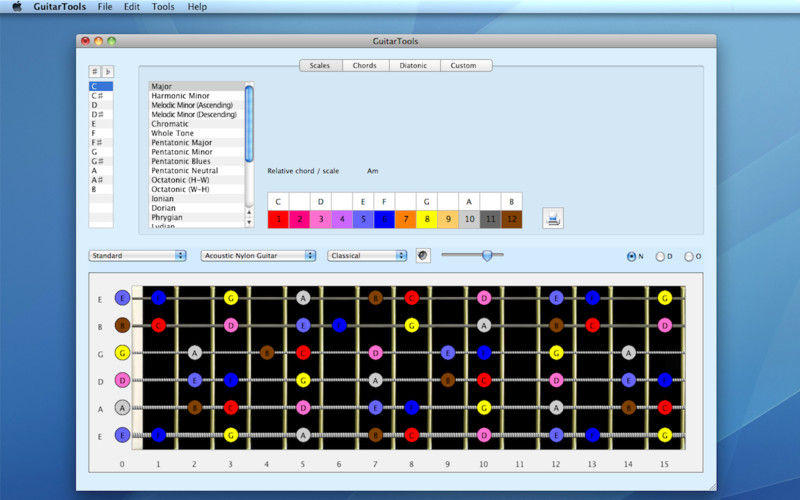Click red C note at fret 1, B string
Viewport: 800px width, 500px height.
159,325
